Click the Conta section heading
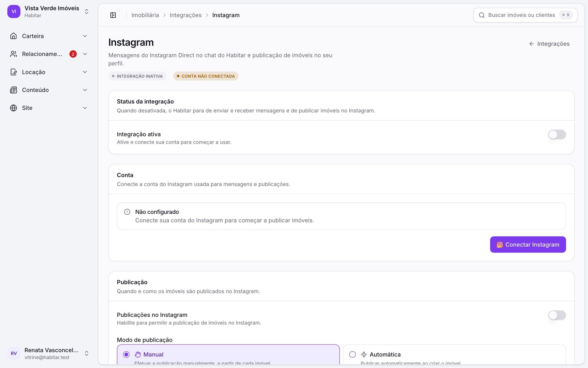The height and width of the screenshot is (368, 588). click(125, 175)
